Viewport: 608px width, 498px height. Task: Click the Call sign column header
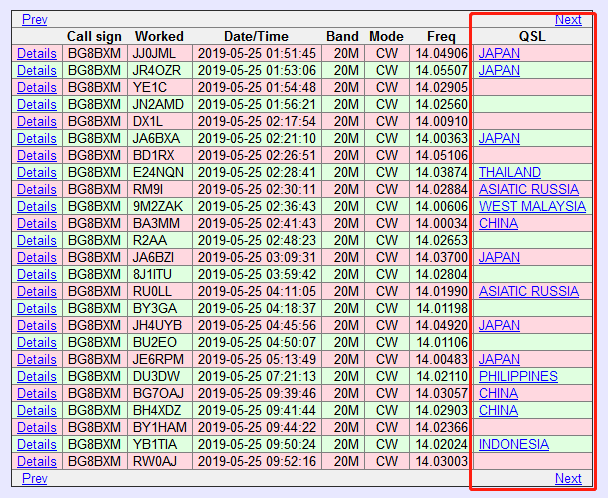(x=94, y=36)
